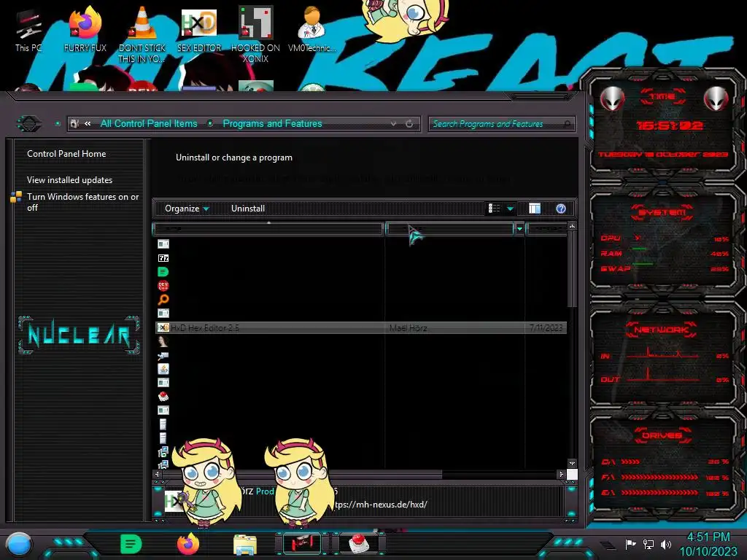747x560 pixels.
Task: Click HxD icon in the selected row
Action: click(x=163, y=327)
